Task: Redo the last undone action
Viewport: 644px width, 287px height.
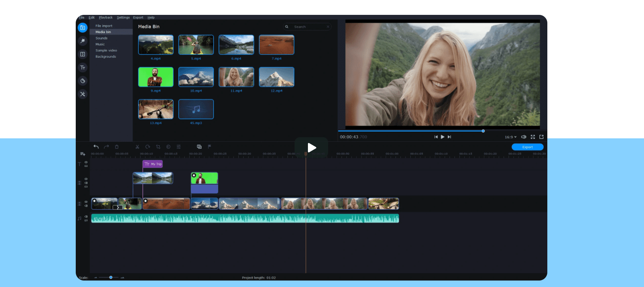Action: (107, 147)
